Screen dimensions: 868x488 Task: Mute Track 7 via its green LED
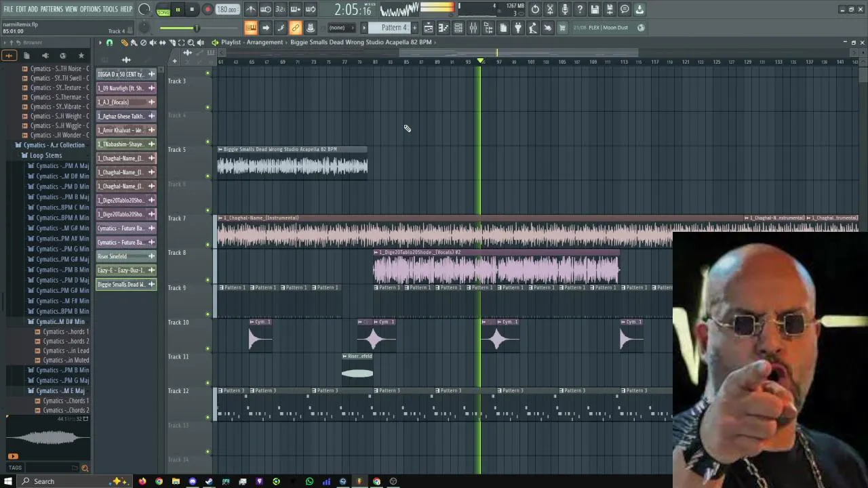point(208,245)
